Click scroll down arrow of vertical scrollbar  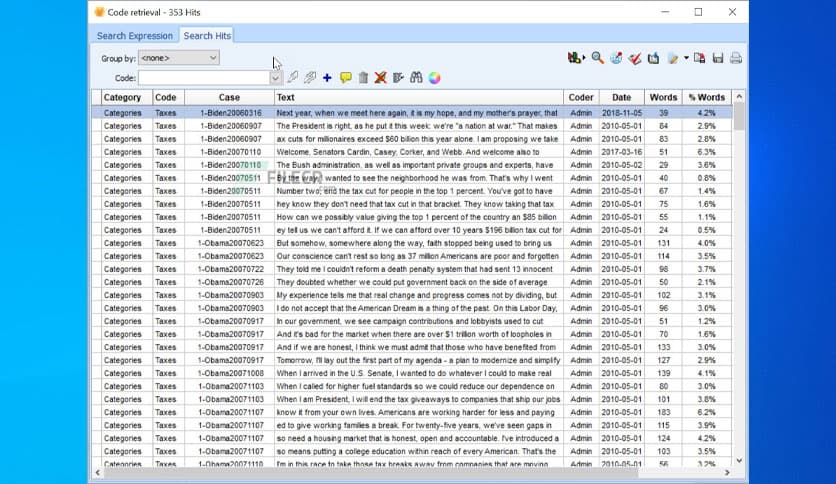[x=739, y=461]
